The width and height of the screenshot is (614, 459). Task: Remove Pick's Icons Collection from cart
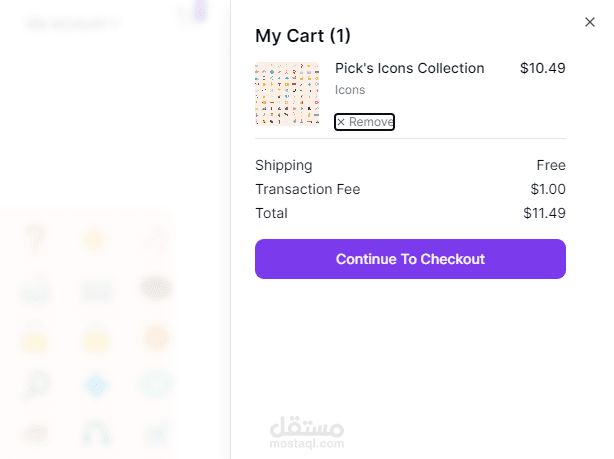(364, 122)
